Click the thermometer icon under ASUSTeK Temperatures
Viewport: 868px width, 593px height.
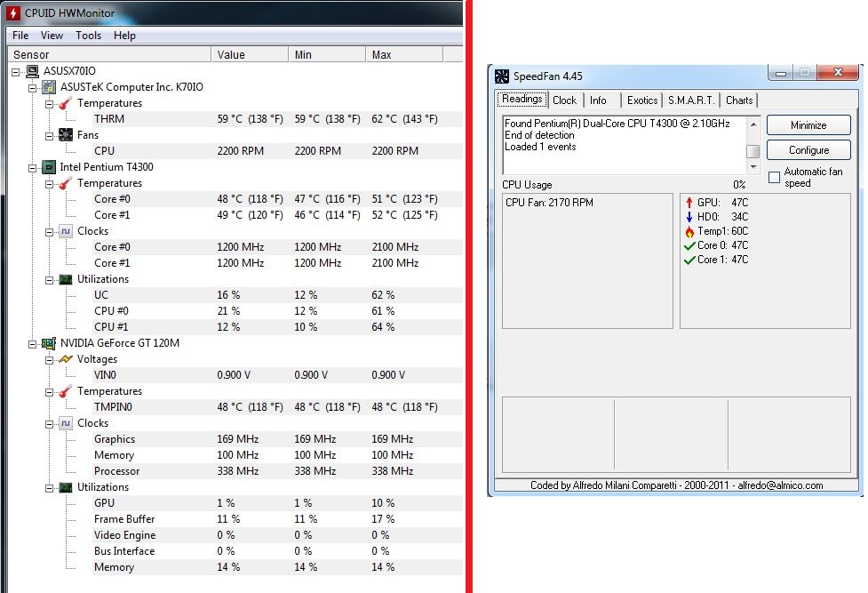[66, 103]
